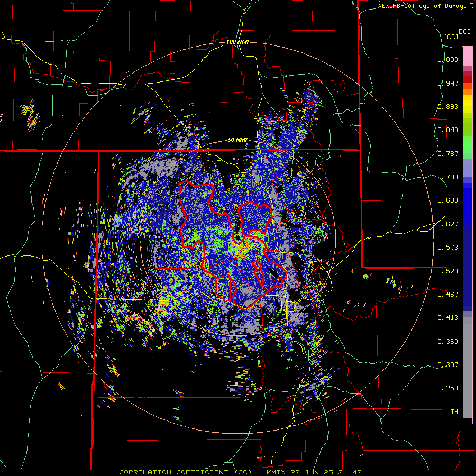The width and height of the screenshot is (476, 476).
Task: Click the black radar site dot at map center
Action: click(x=237, y=237)
